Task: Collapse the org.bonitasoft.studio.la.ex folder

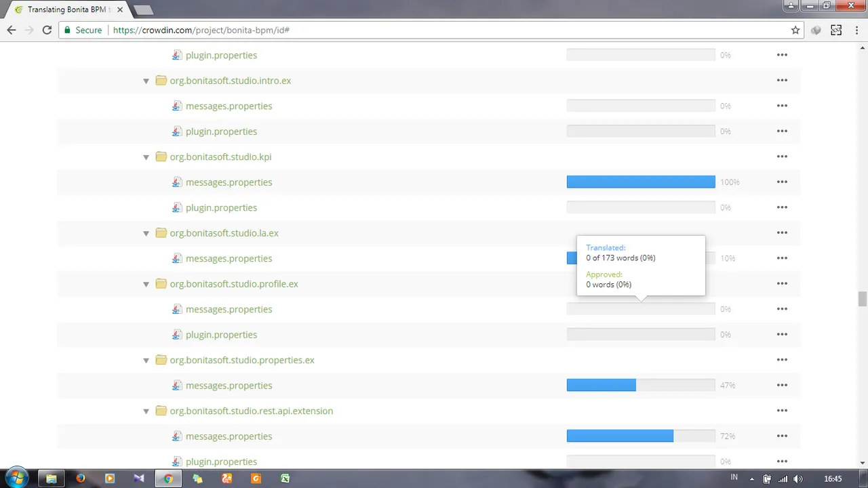Action: pyautogui.click(x=146, y=233)
